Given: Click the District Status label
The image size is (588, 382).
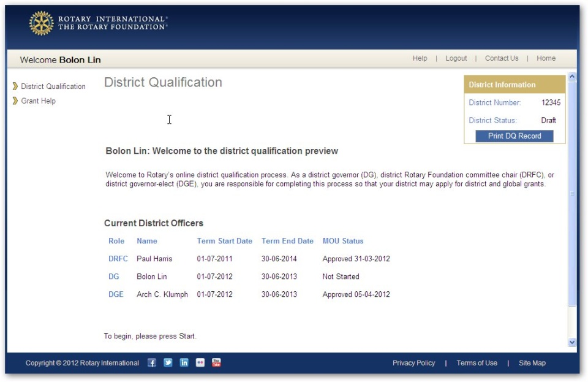Looking at the screenshot, I should [x=492, y=120].
